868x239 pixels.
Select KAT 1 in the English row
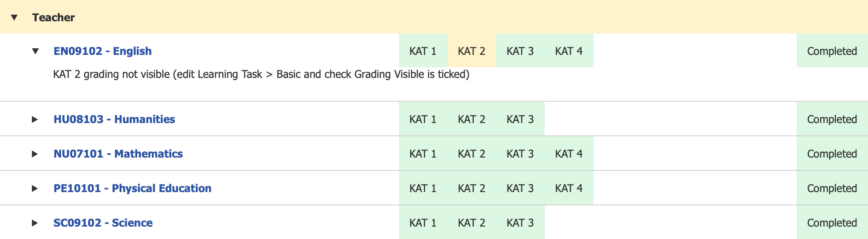(x=423, y=51)
